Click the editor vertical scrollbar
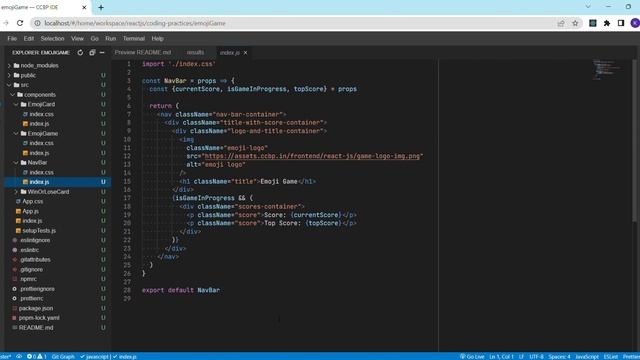640x360 pixels. click(x=634, y=141)
